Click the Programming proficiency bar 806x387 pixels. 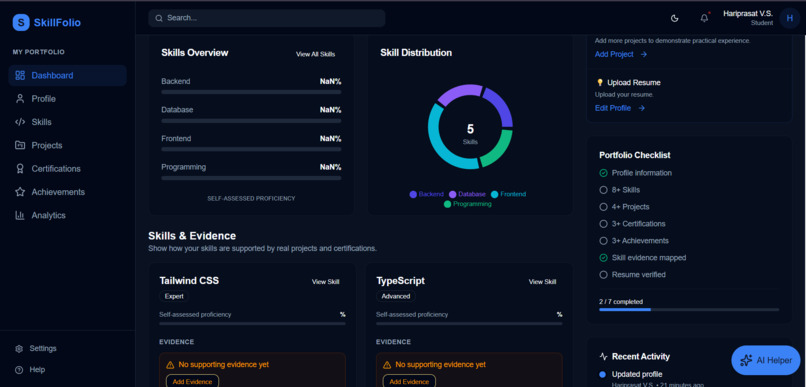[x=251, y=178]
